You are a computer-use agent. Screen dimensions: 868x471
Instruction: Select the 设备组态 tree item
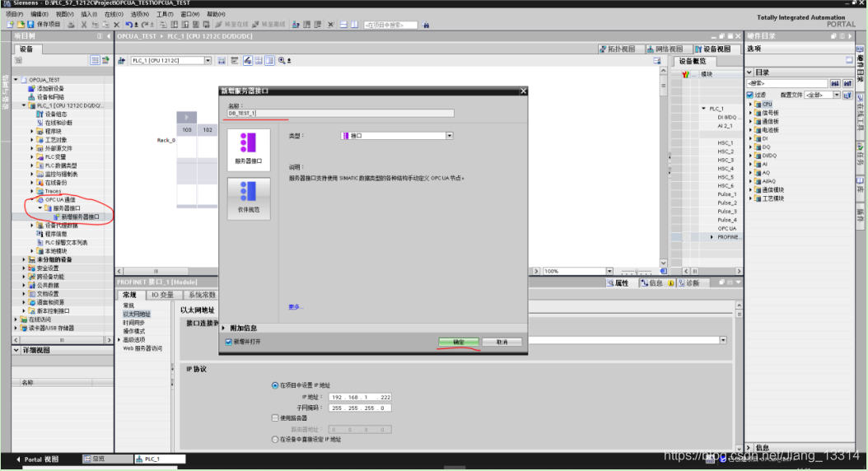pos(56,114)
